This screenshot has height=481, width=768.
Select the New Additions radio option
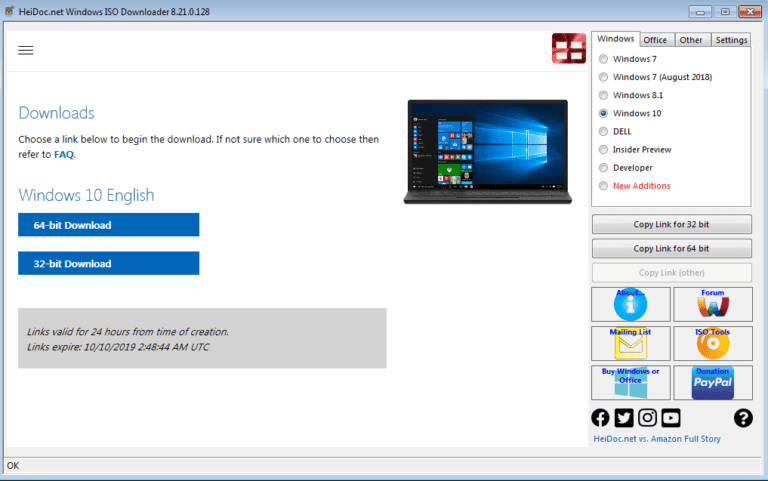(x=635, y=186)
